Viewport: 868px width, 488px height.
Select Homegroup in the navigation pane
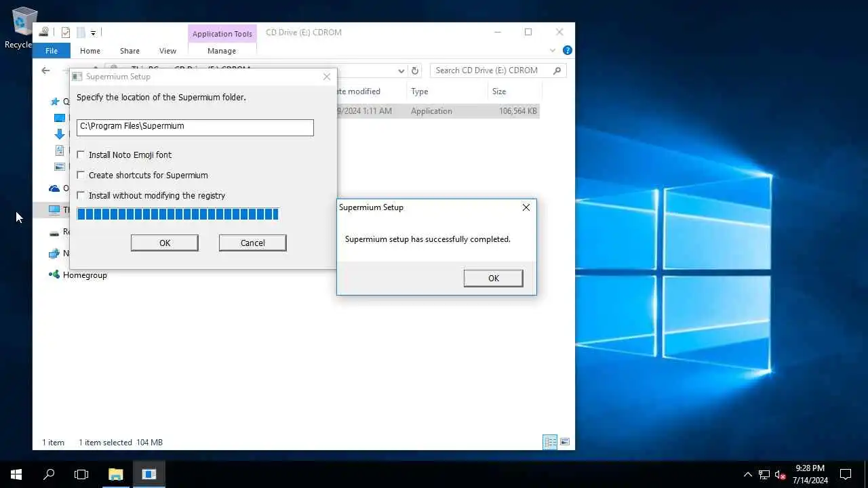85,275
